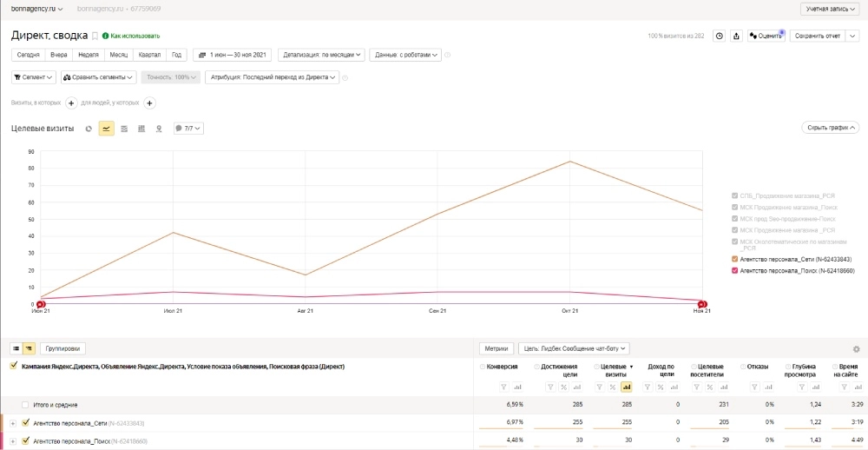
Task: Click the export/share report icon
Action: point(736,36)
